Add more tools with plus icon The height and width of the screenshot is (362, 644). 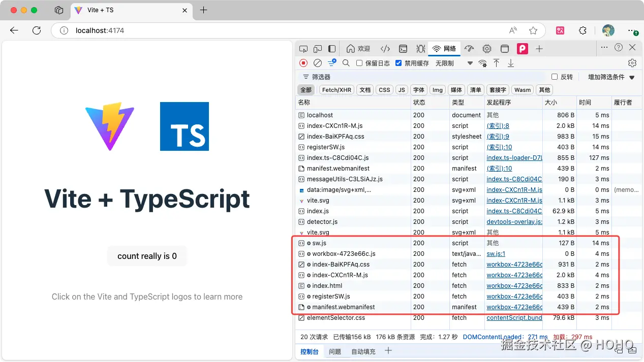coord(539,49)
